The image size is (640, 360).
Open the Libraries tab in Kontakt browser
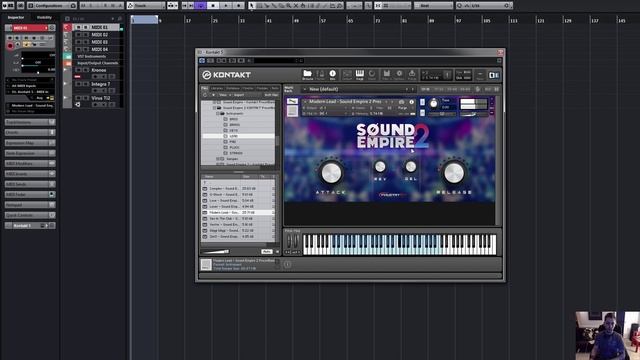217,88
